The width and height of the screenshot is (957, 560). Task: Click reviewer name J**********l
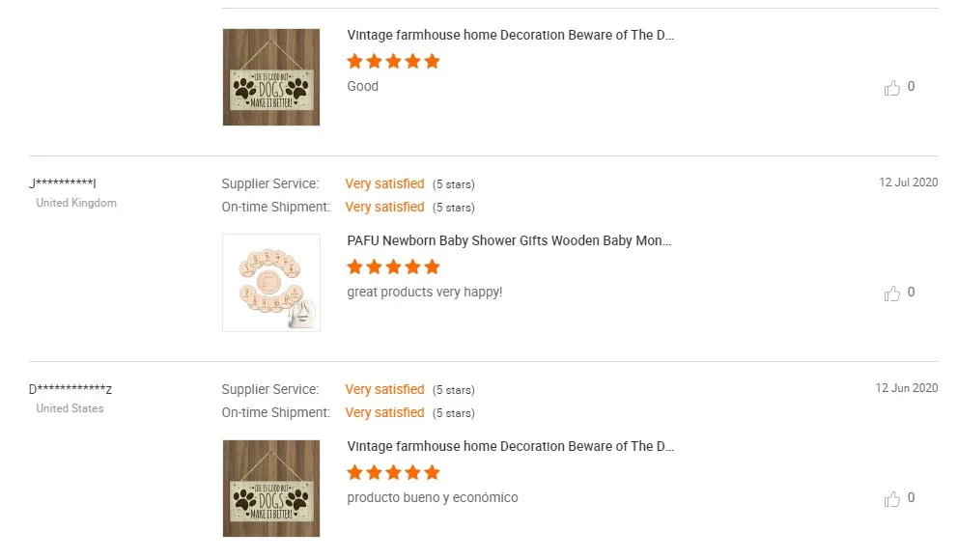[63, 183]
